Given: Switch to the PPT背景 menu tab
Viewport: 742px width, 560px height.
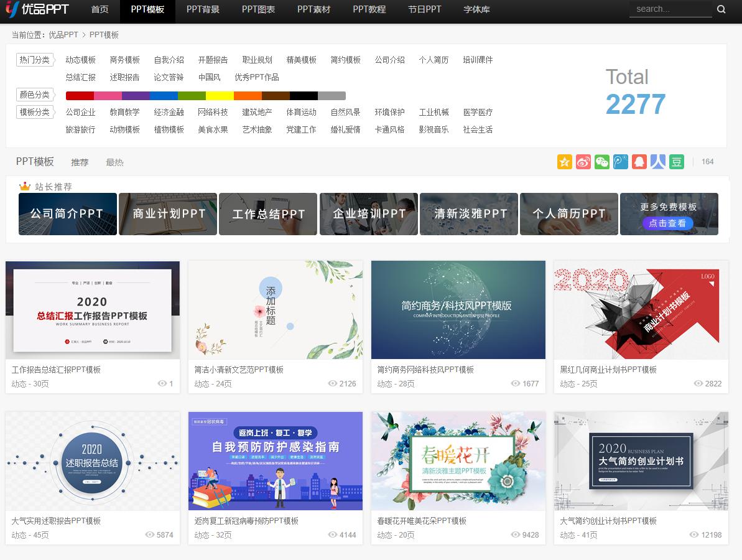Looking at the screenshot, I should (x=203, y=10).
